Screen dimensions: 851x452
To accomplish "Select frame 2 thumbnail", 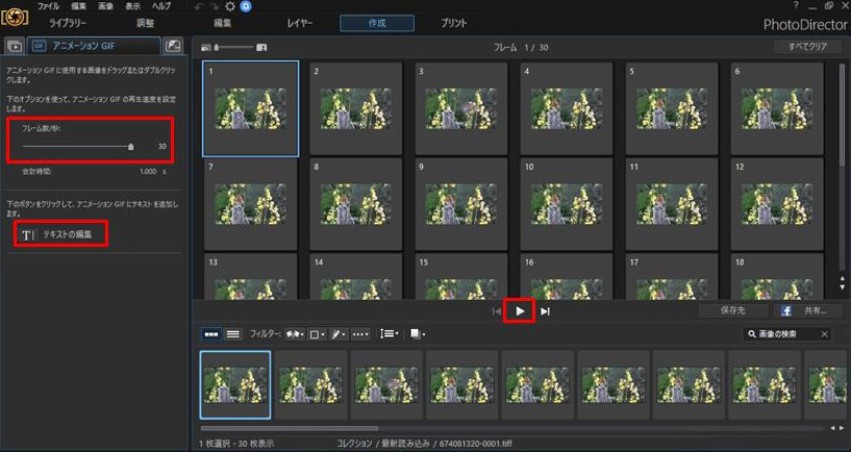I will point(355,109).
